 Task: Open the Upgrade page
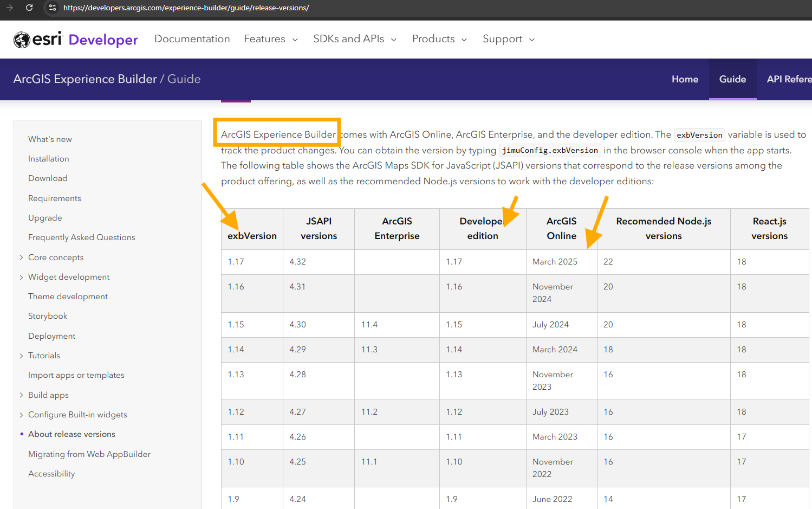coord(45,218)
